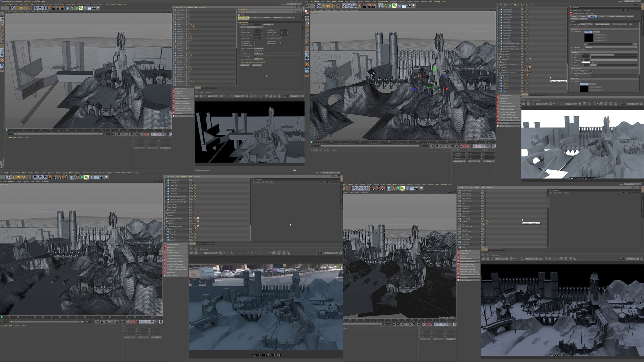
Task: Click the black Dome Map image thumbnail
Action: (x=589, y=38)
